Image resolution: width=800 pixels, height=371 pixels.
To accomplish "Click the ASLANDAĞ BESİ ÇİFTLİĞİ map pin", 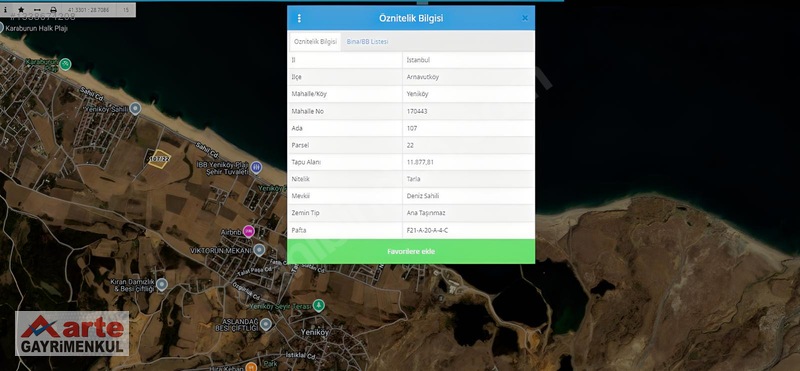I will [x=266, y=324].
